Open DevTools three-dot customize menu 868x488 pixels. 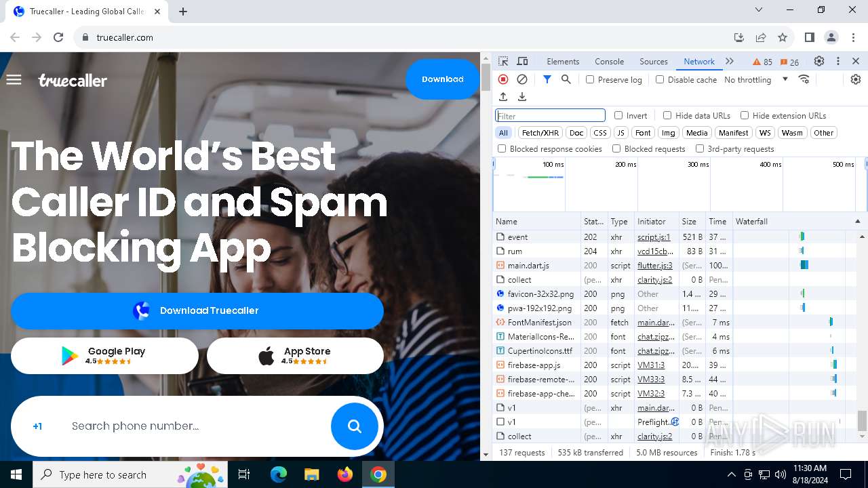838,61
